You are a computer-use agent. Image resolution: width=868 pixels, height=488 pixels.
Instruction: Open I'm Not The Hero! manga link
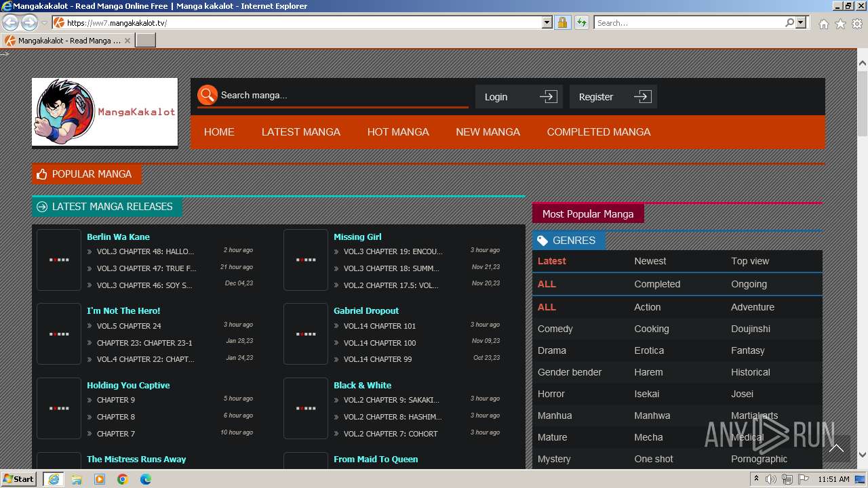pyautogui.click(x=123, y=310)
